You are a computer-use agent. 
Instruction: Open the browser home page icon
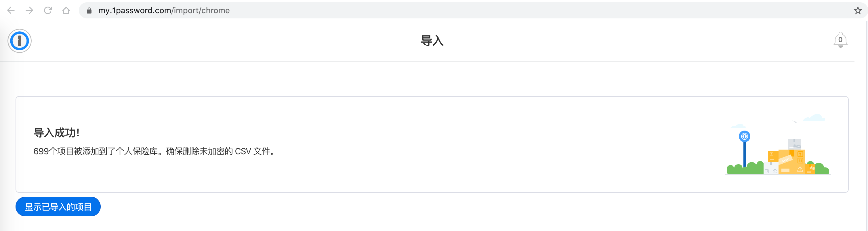click(x=66, y=10)
